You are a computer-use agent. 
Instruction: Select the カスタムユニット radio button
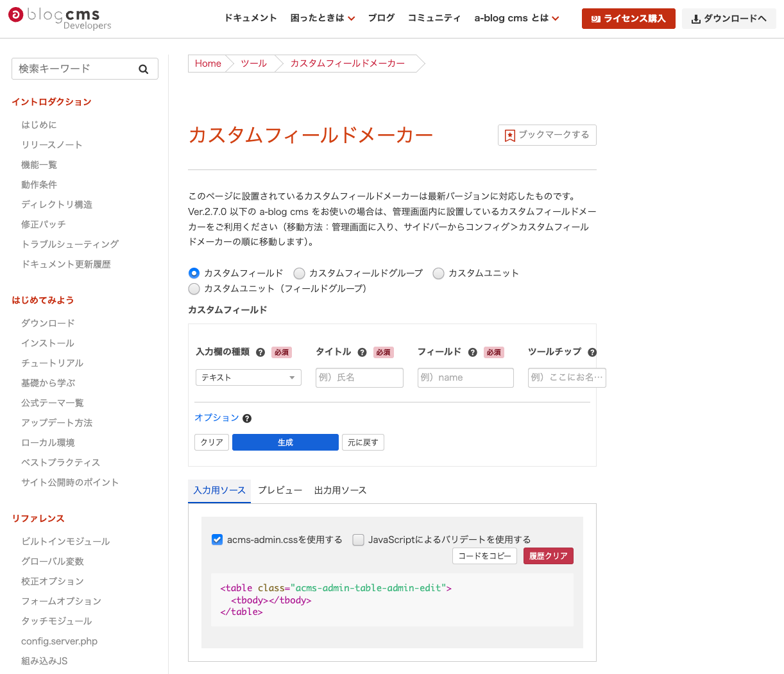point(438,273)
